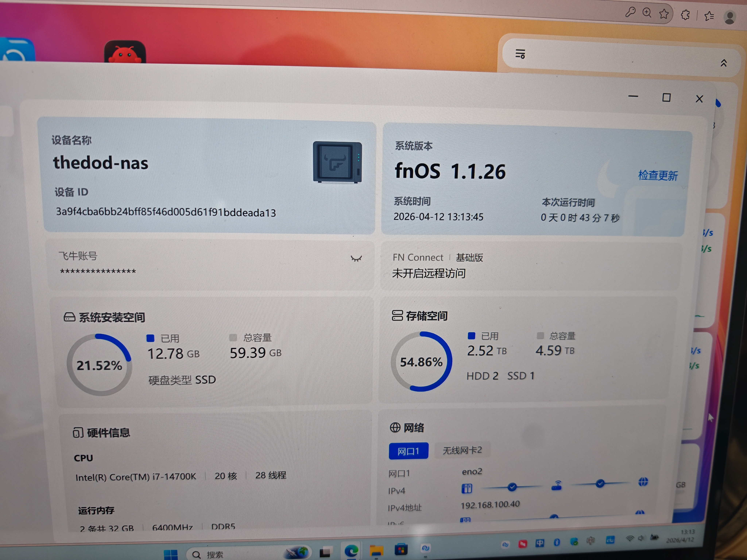747x560 pixels.
Task: Open the browser extensions puzzle icon
Action: point(685,15)
